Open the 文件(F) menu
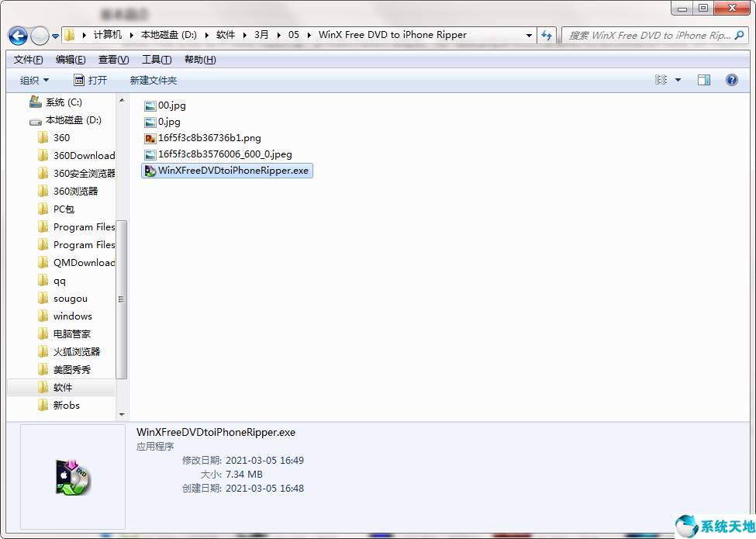Screen dimensions: 756x539 28,60
